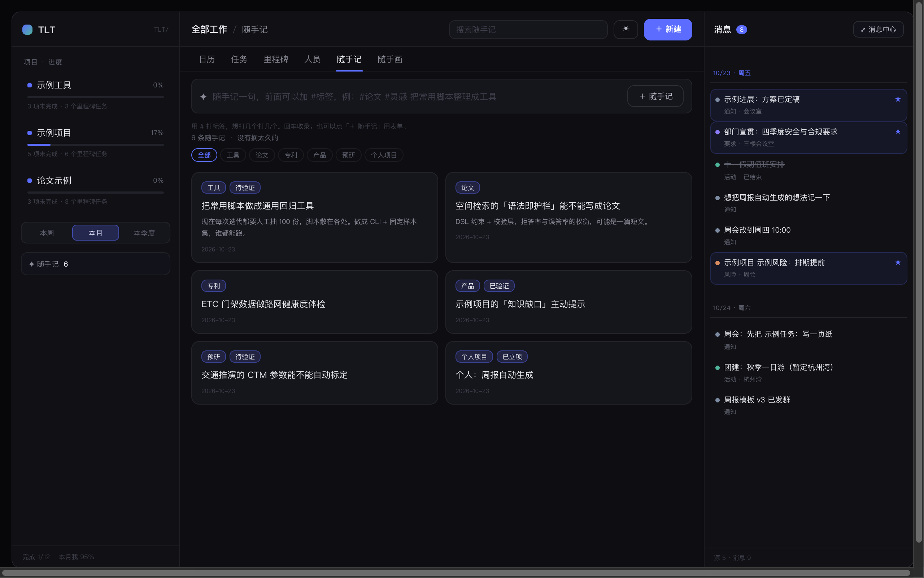924x578 pixels.
Task: Click 全部工作 breadcrumb link
Action: click(209, 29)
